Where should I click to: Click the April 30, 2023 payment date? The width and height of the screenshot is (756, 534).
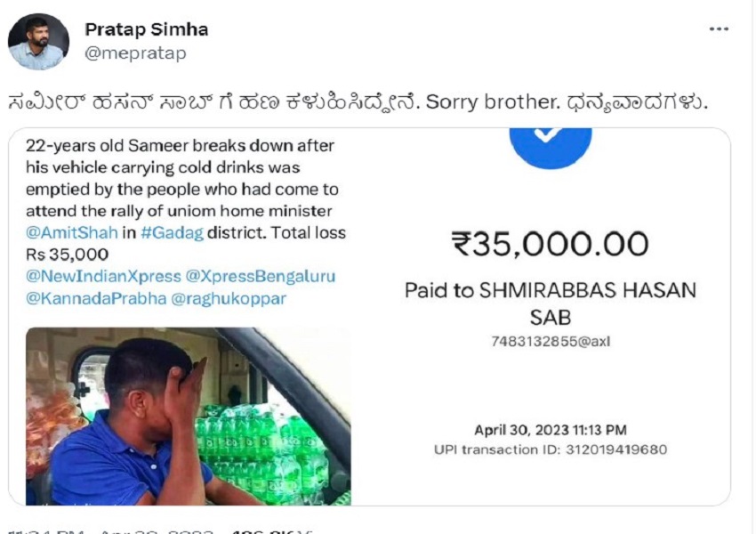(550, 430)
